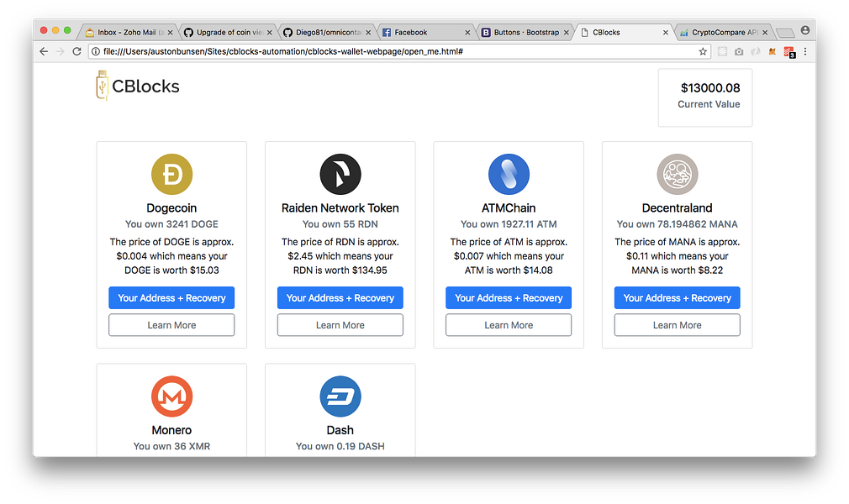Click Learn More under Raiden Network Token
849x504 pixels.
pos(340,325)
